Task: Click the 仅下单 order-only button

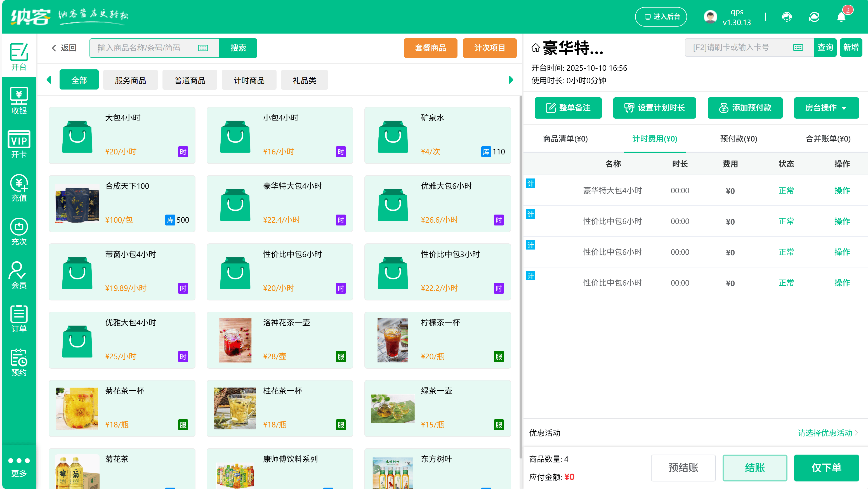Action: tap(827, 468)
